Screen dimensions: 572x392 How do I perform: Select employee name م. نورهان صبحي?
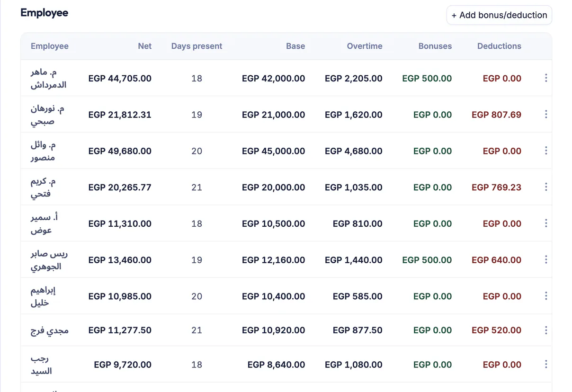point(47,115)
